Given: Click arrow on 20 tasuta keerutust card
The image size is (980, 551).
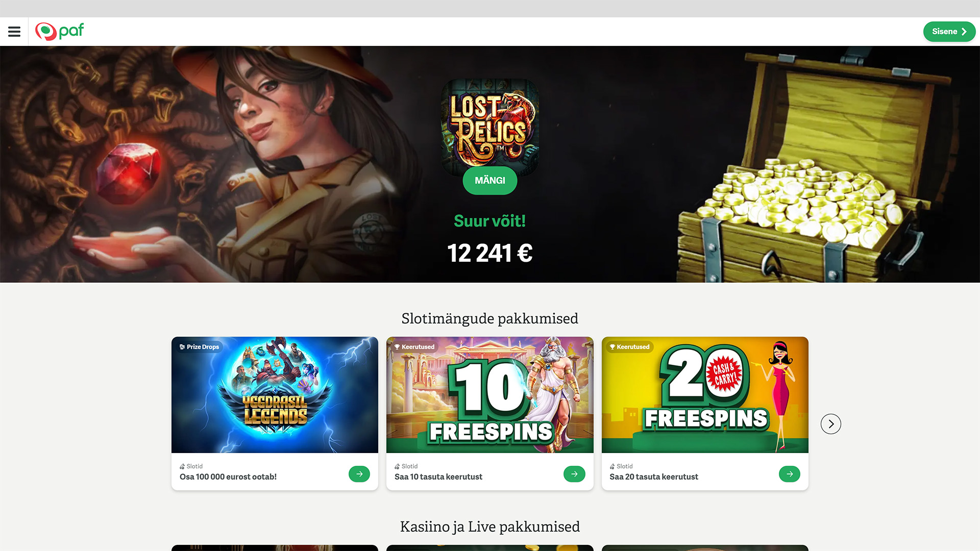Looking at the screenshot, I should coord(789,474).
